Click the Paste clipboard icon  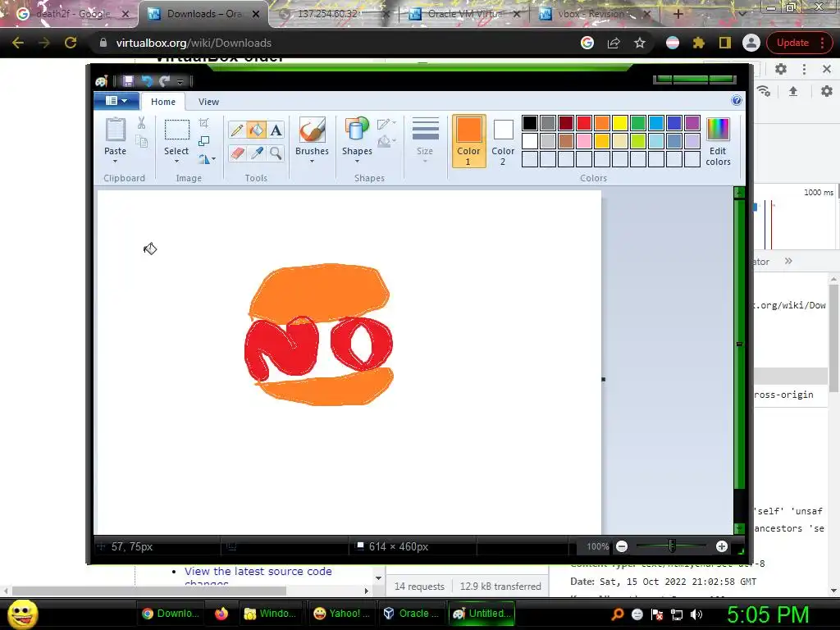[115, 130]
